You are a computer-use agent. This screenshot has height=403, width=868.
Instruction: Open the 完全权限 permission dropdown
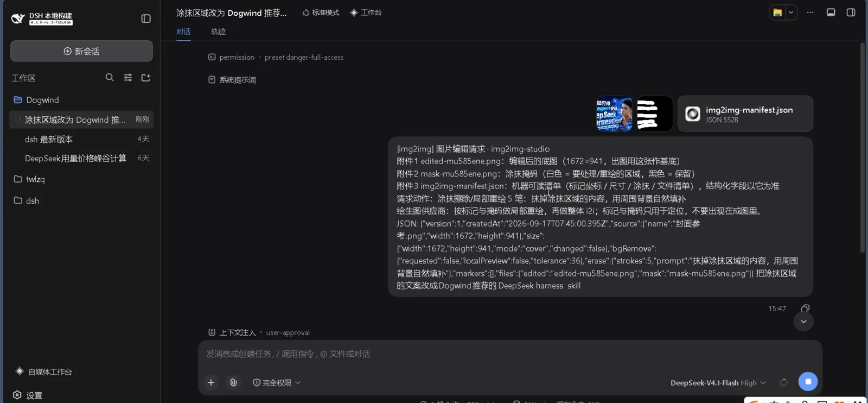277,382
